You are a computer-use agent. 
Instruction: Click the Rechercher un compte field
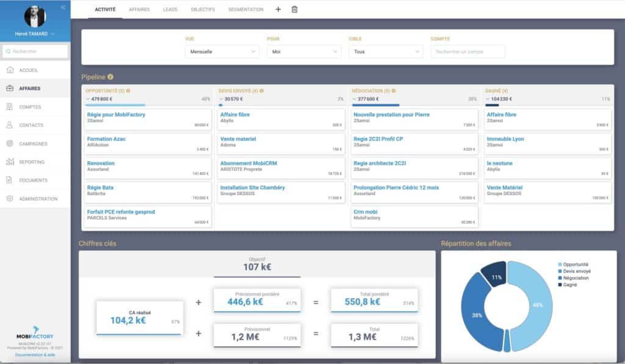[468, 52]
